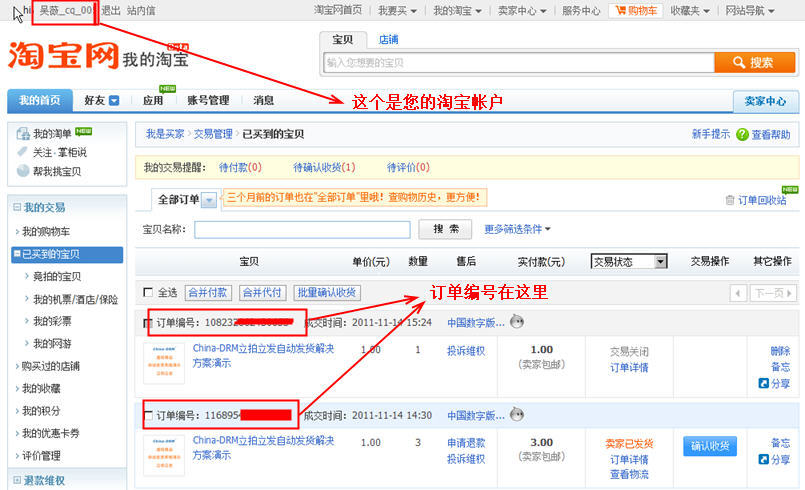Click the 下一页 next page button
The height and width of the screenshot is (490, 805).
(773, 293)
